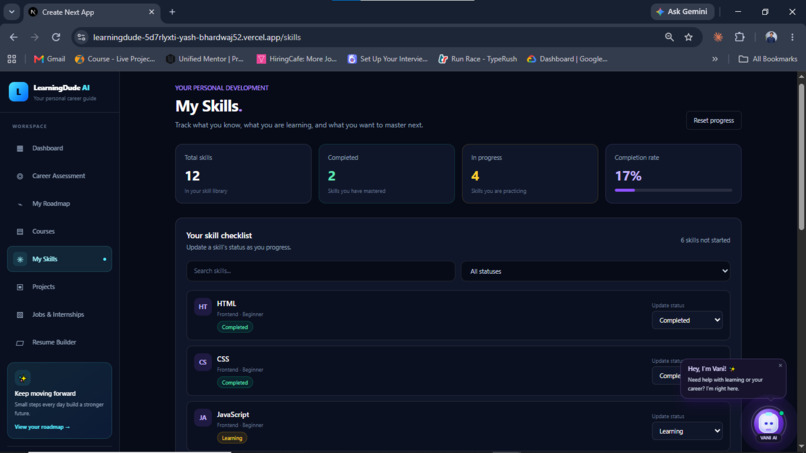Close the Vani chat popup

coord(780,366)
